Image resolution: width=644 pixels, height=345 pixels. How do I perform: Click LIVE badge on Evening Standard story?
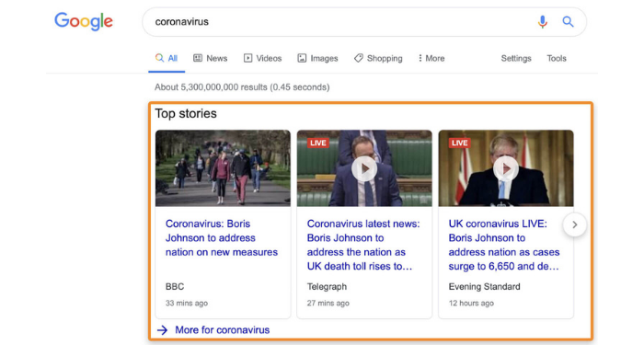pos(460,143)
